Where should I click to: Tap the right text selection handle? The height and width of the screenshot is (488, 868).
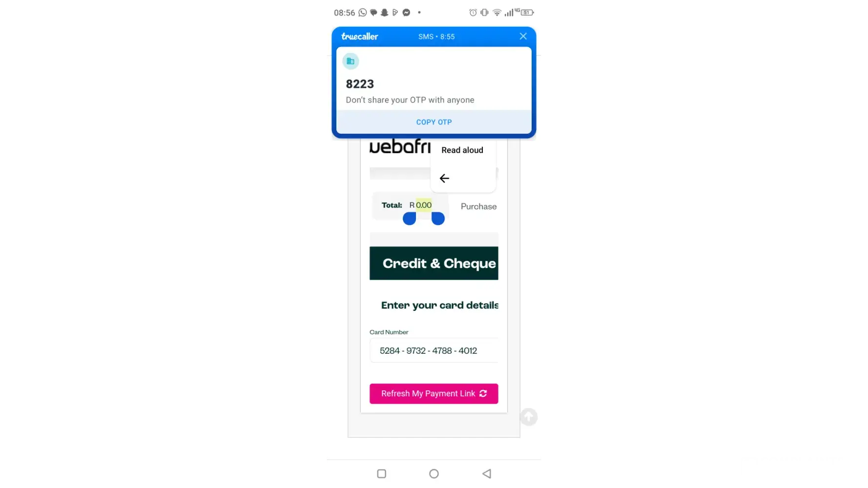pyautogui.click(x=438, y=219)
